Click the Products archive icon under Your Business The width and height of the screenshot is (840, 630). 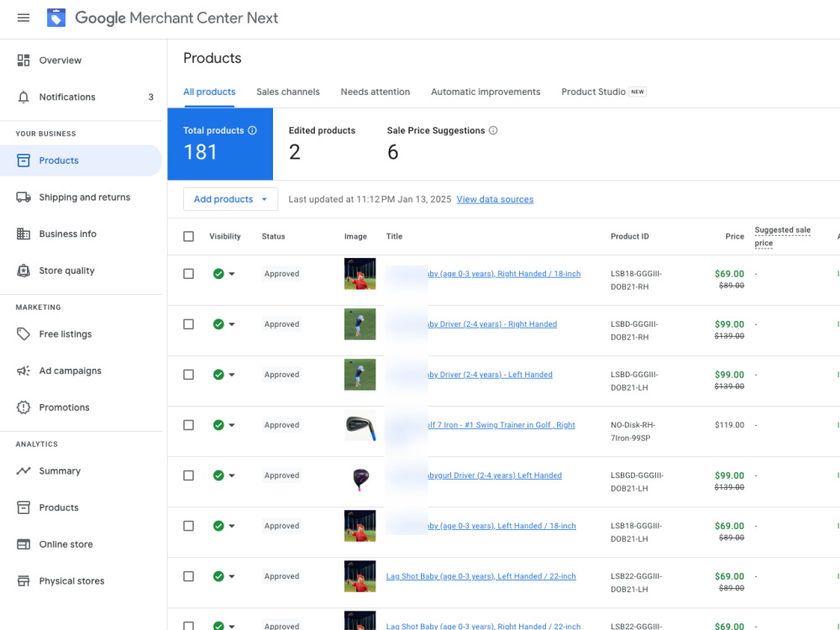pyautogui.click(x=24, y=160)
